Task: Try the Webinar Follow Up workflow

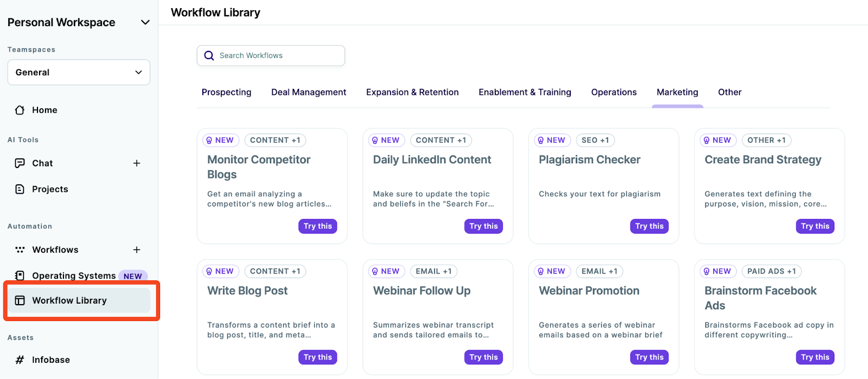Action: 483,357
